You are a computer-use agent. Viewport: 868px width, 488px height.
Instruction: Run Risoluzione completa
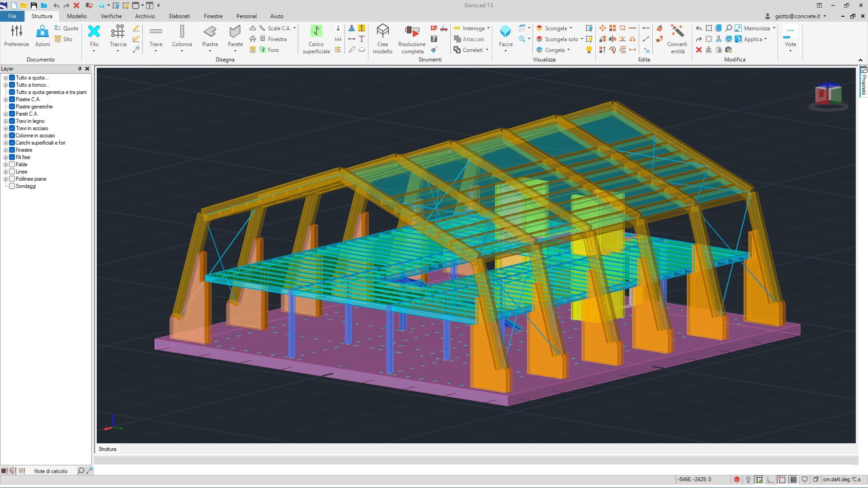click(412, 32)
